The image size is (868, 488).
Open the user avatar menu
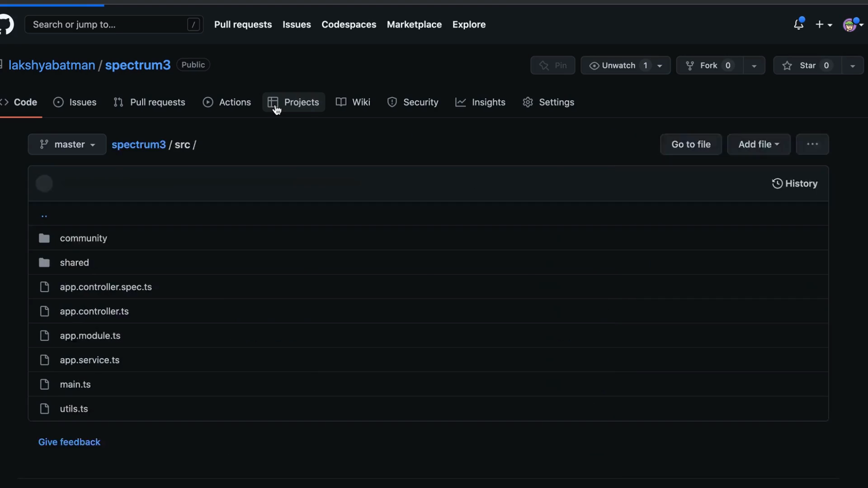(x=853, y=25)
